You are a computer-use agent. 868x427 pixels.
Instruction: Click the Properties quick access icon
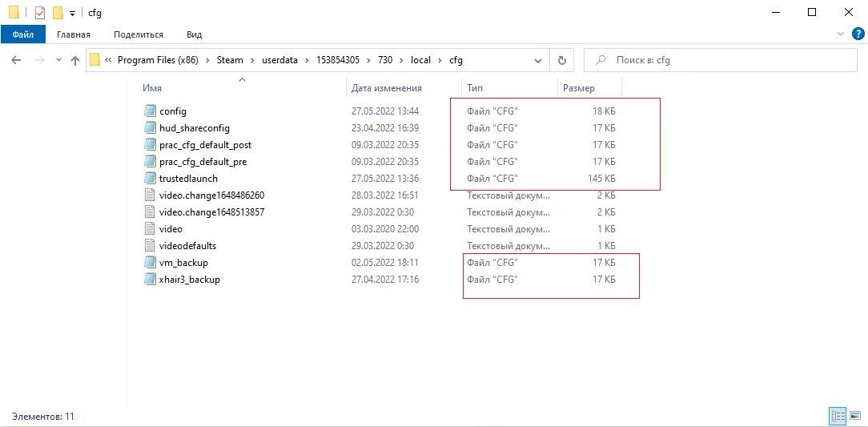pos(40,12)
